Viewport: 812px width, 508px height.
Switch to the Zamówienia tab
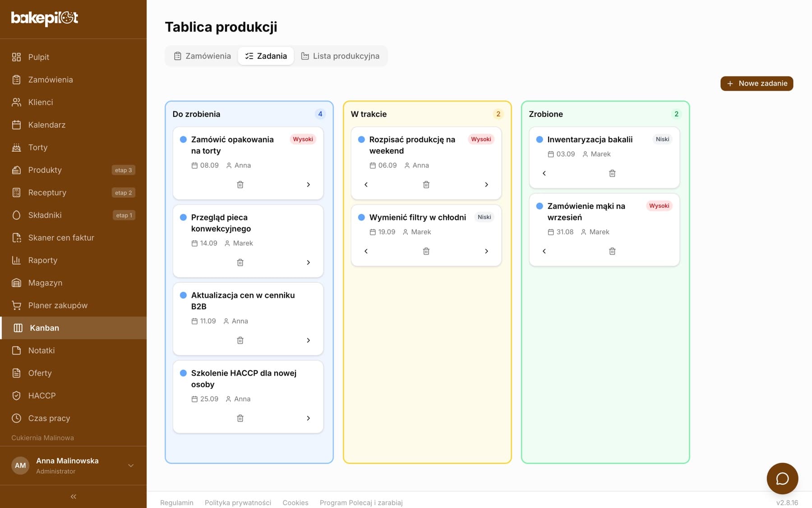[203, 56]
